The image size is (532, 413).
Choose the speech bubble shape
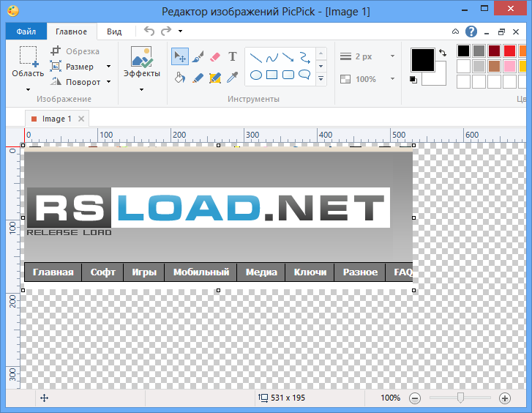pos(304,75)
